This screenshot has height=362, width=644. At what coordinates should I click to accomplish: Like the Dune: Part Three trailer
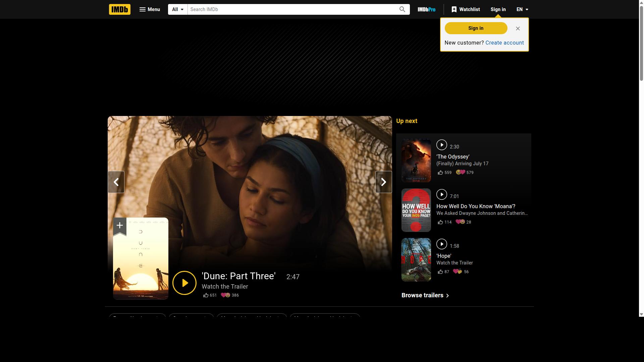pos(210,295)
